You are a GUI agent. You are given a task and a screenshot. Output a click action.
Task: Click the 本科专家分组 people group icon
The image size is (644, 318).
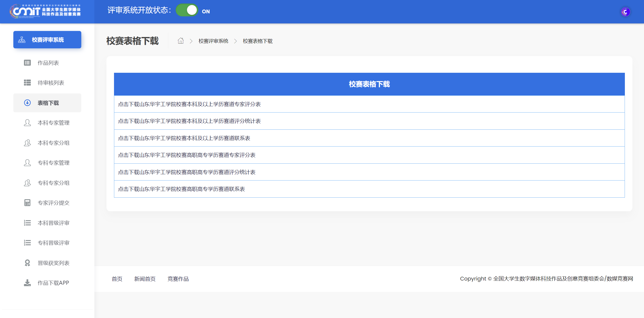[x=27, y=143]
